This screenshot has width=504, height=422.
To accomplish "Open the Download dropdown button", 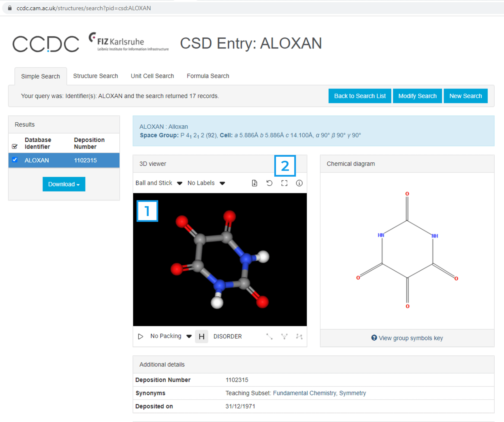I will [x=64, y=184].
